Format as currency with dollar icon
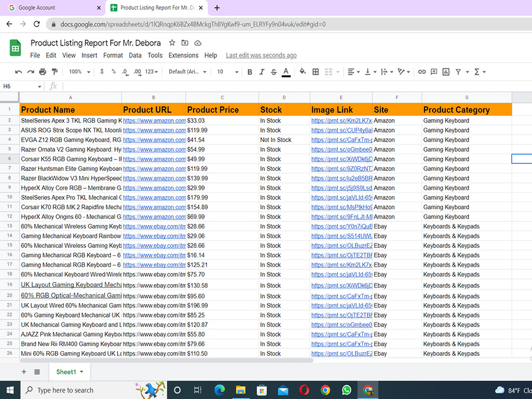The image size is (532, 399). click(x=102, y=72)
